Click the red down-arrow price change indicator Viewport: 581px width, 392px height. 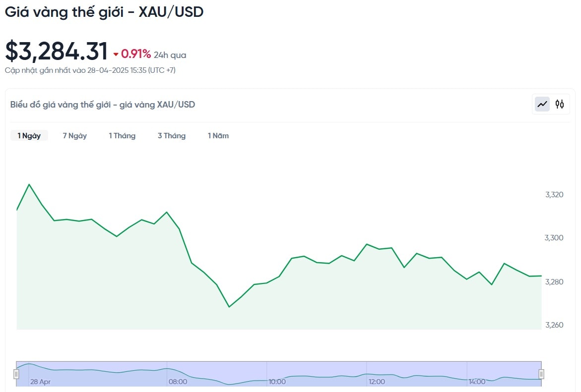(x=116, y=55)
